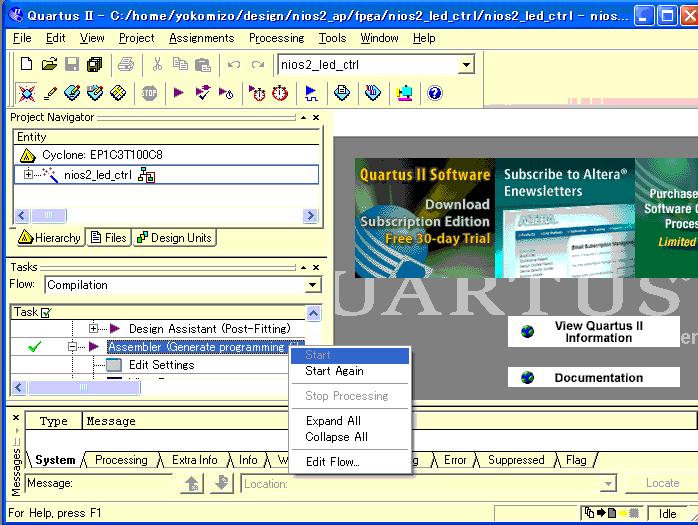
Task: Click the red timing analyzer clock icon
Action: pos(280,93)
